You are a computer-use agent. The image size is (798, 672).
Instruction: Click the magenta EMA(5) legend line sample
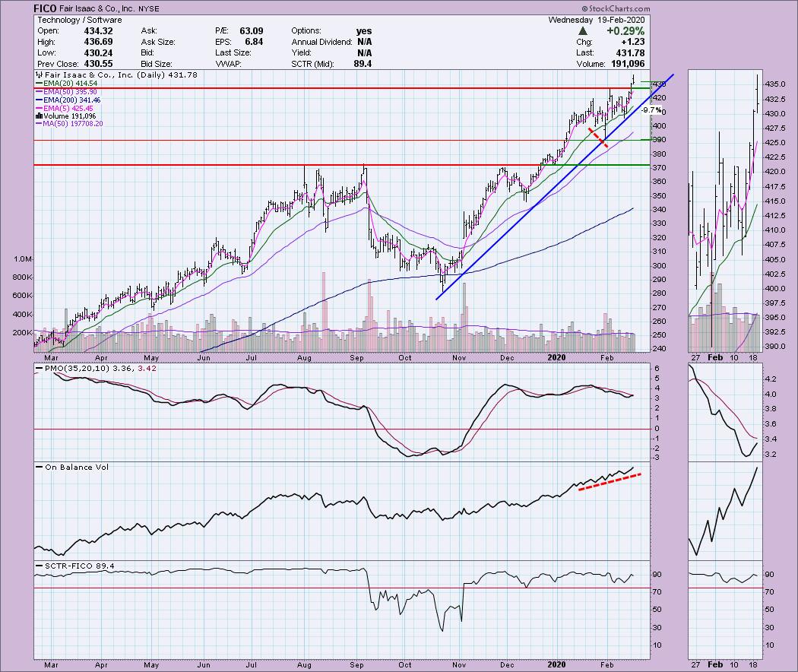40,109
